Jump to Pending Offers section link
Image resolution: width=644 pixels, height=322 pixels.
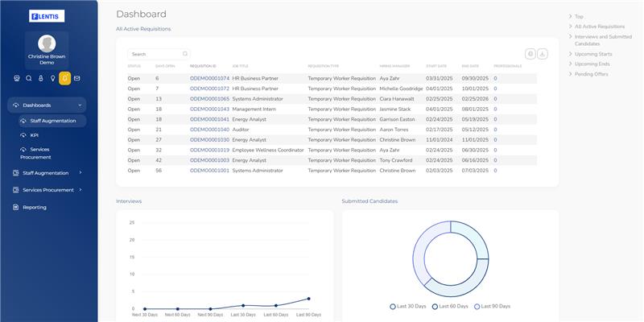pyautogui.click(x=591, y=74)
